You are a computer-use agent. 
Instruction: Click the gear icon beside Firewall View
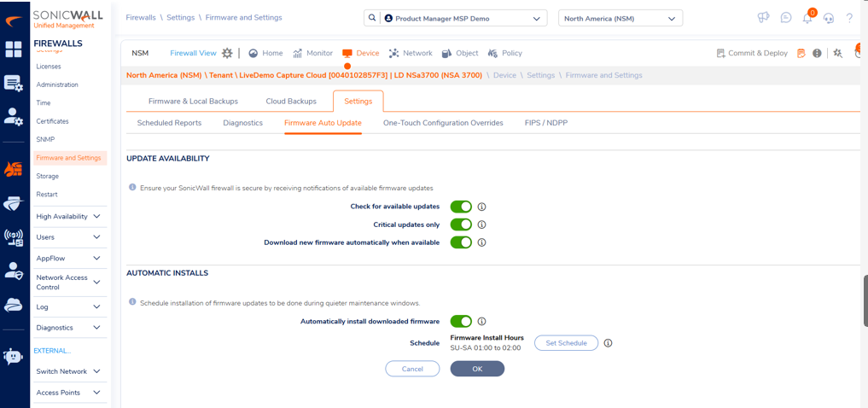227,53
